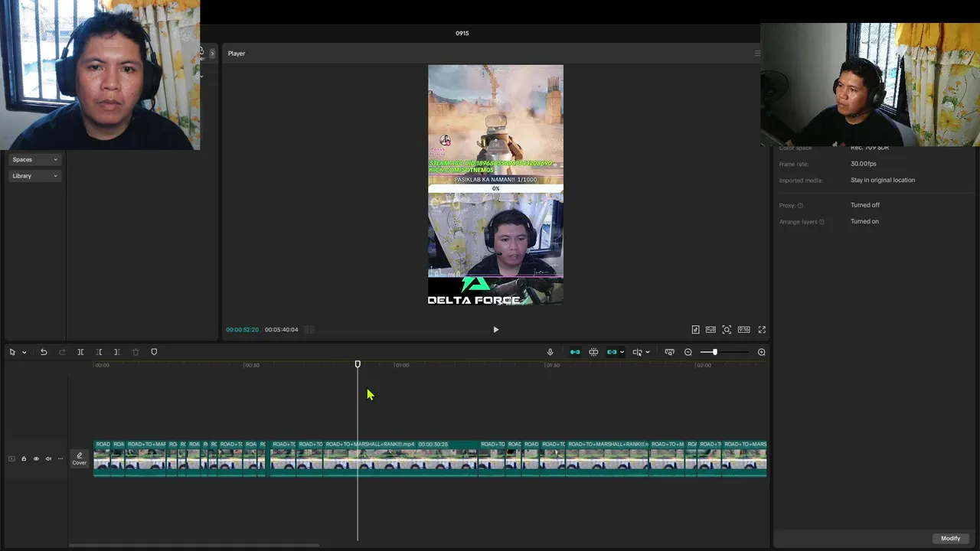Click the Modify button
Screen dimensions: 980x551
point(950,538)
